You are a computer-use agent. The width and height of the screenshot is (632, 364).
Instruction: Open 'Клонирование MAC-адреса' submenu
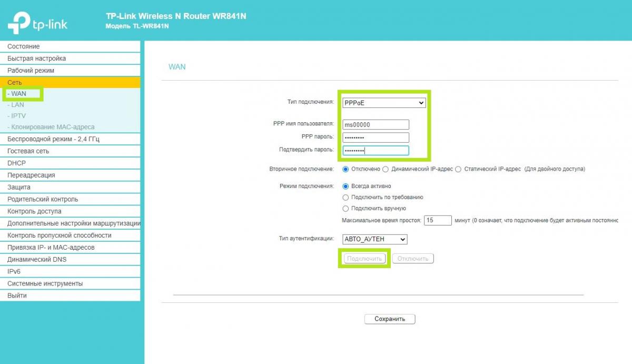pyautogui.click(x=53, y=127)
